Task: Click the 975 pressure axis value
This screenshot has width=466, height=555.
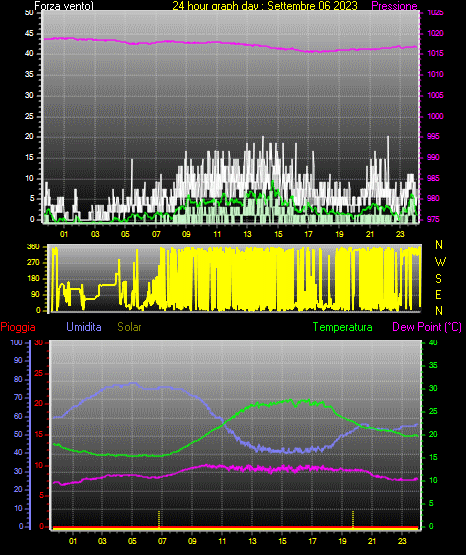Action: point(433,219)
